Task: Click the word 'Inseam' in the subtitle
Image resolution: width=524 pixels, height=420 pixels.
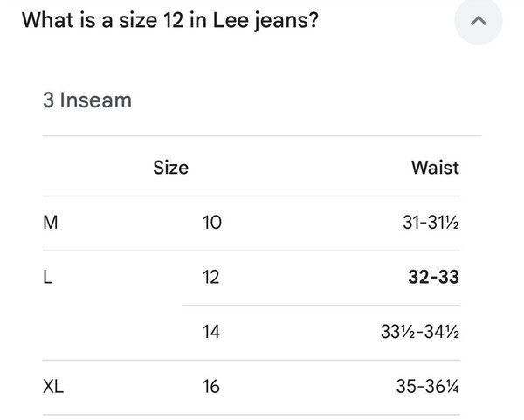Action: click(96, 100)
